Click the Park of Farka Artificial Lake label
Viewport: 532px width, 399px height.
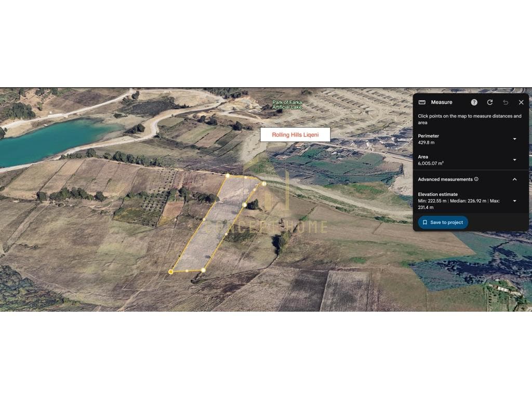[287, 104]
